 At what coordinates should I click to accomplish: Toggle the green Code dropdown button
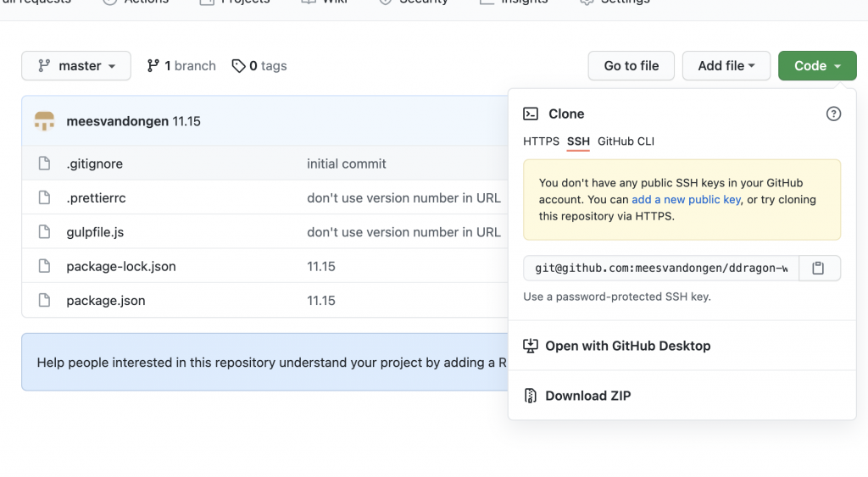817,66
